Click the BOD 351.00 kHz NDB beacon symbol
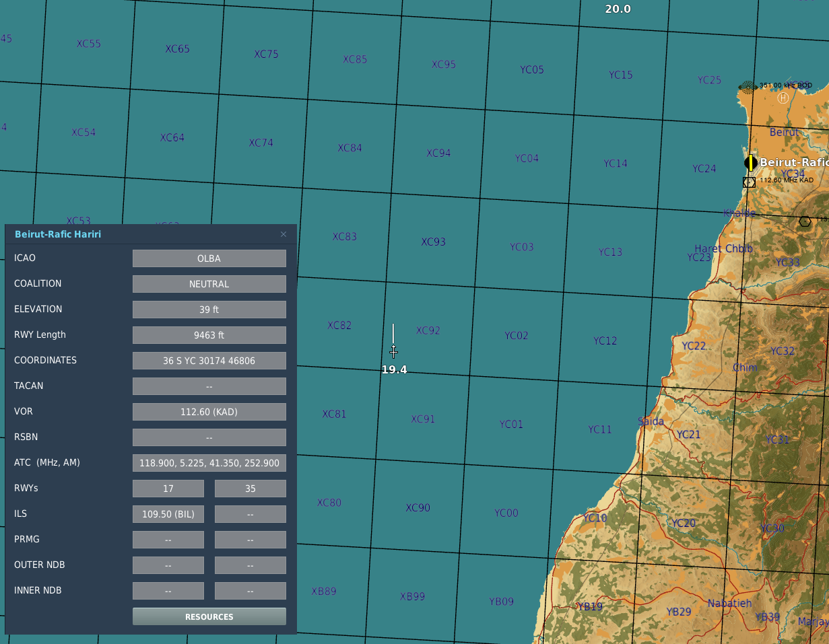The width and height of the screenshot is (829, 644). pos(749,86)
